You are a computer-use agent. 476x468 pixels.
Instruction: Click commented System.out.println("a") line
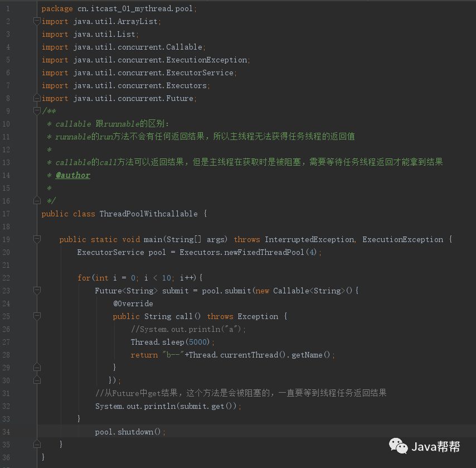tap(188, 330)
